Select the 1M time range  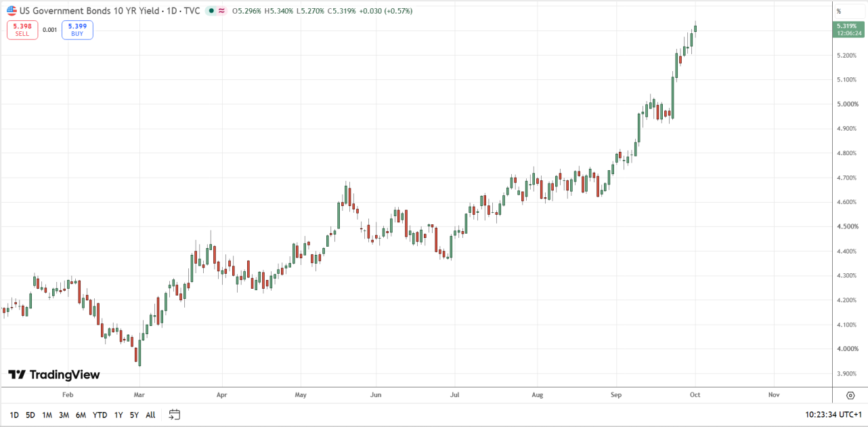[x=47, y=415]
